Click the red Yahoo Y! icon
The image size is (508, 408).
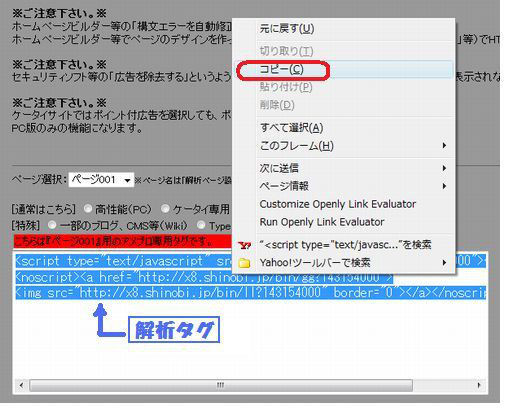click(x=245, y=246)
